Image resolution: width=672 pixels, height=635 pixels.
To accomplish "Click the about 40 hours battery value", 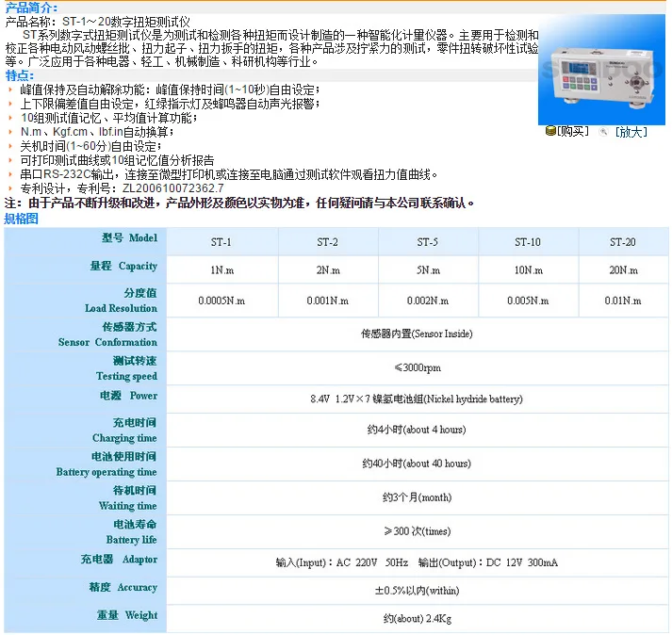I will coord(417,464).
